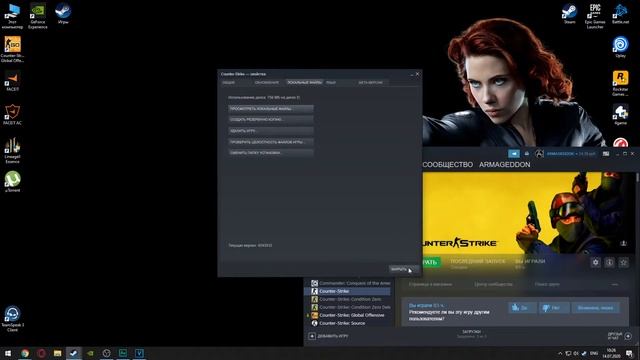
Task: Open ДРУЗЬЯ И ЧАТ friends panel
Action: click(620, 336)
